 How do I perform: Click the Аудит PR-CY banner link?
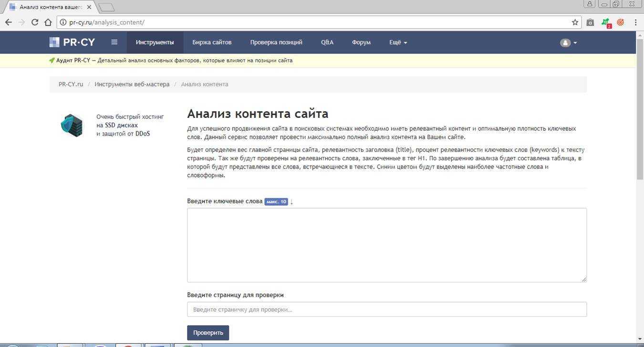76,61
